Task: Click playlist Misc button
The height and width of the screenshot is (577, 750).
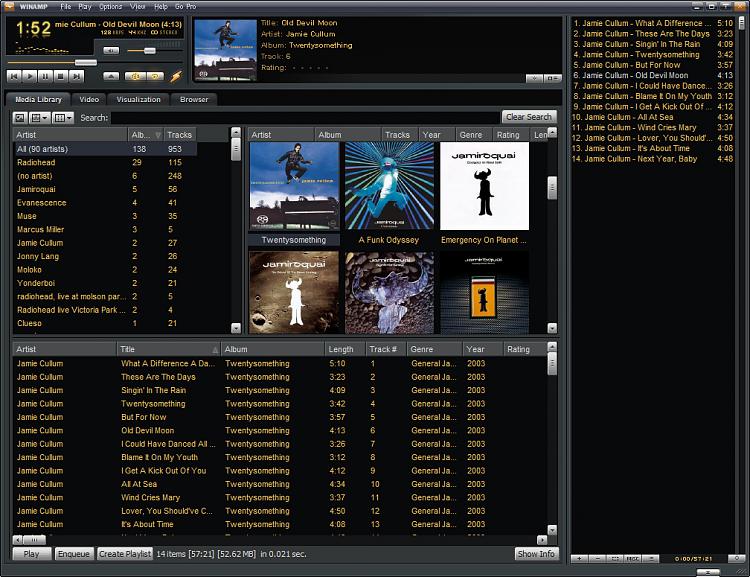Action: [x=633, y=558]
